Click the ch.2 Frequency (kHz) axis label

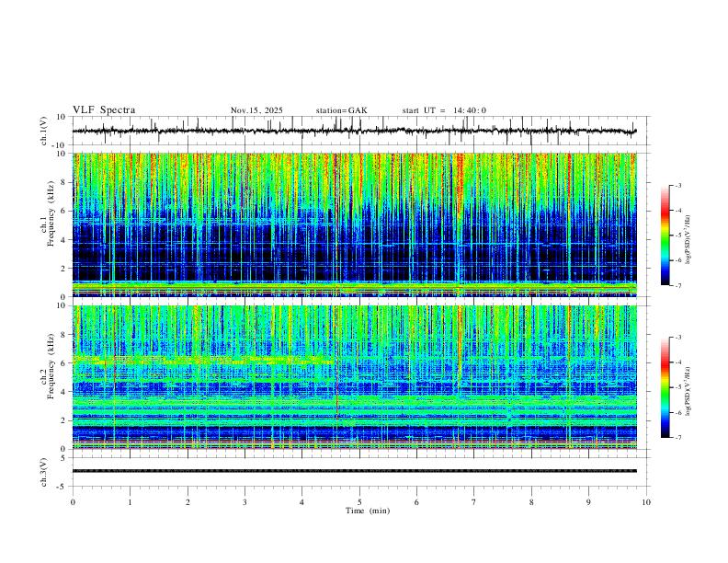tap(48, 366)
